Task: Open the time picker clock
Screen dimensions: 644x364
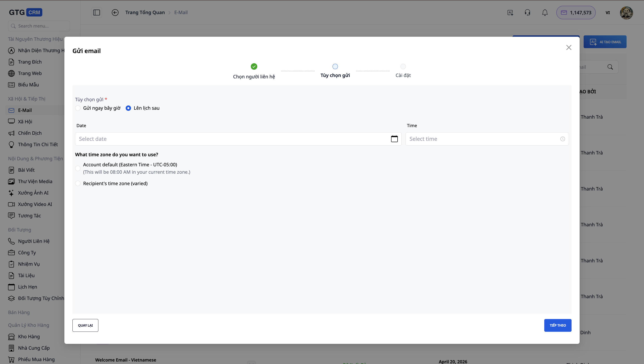Action: coord(563,139)
